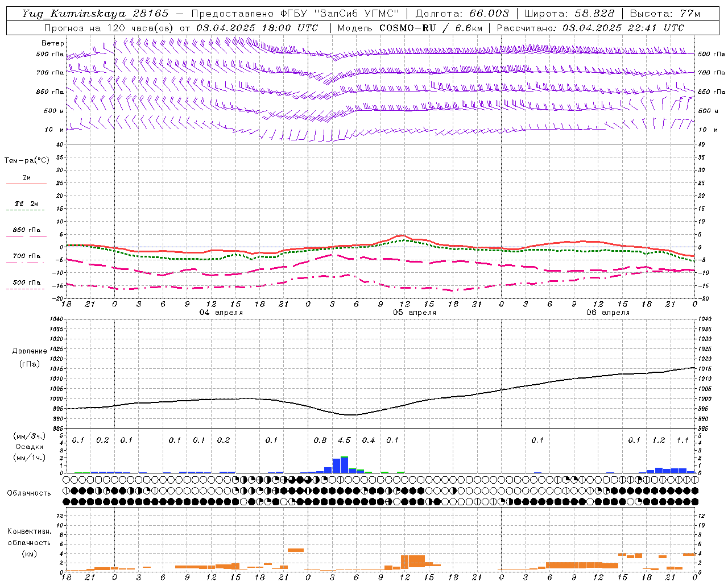Click the 4.5 precipitation value

click(344, 440)
